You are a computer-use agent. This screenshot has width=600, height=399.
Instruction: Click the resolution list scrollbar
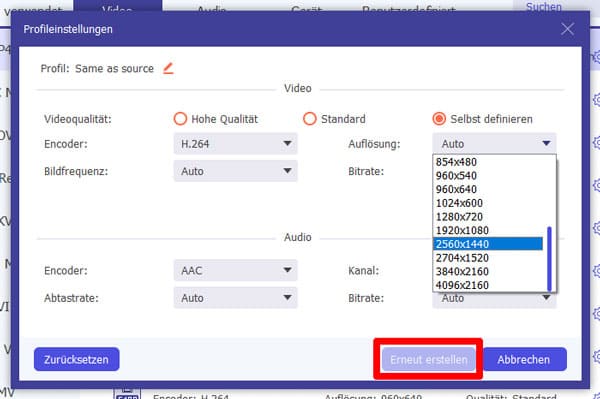point(549,259)
